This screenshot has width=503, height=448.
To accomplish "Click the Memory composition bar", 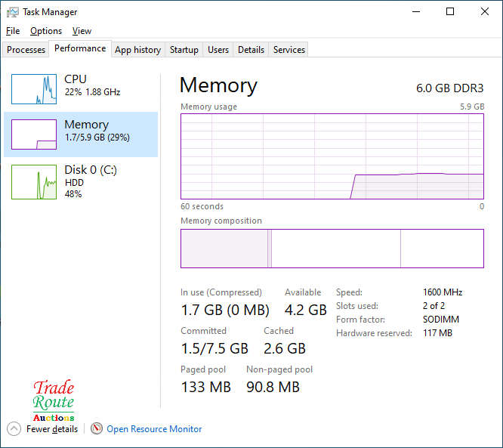I will tap(332, 249).
